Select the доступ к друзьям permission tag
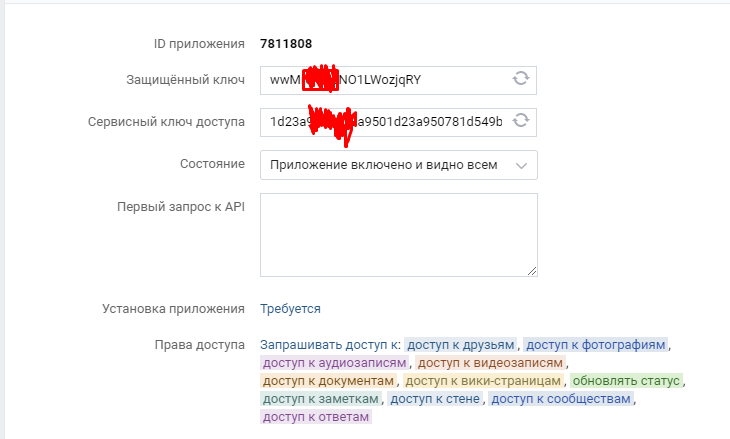 tap(461, 345)
